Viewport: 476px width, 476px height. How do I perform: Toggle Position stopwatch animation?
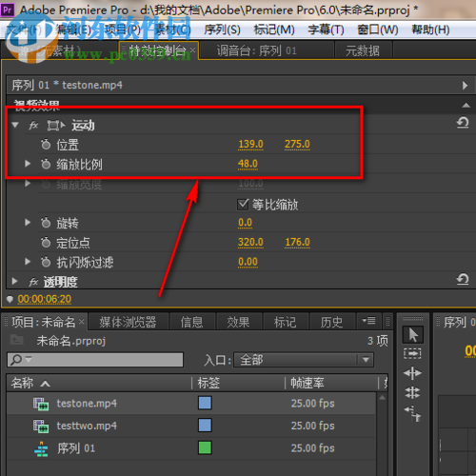46,145
